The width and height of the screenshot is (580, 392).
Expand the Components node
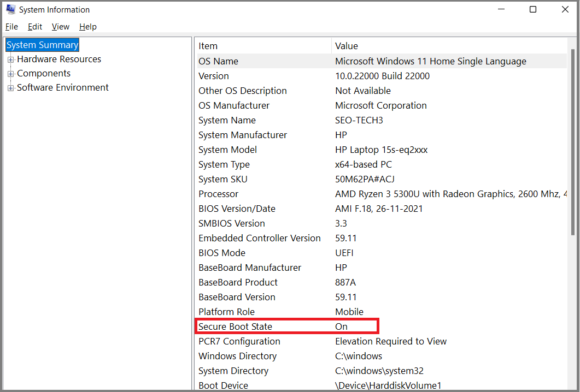click(x=11, y=74)
